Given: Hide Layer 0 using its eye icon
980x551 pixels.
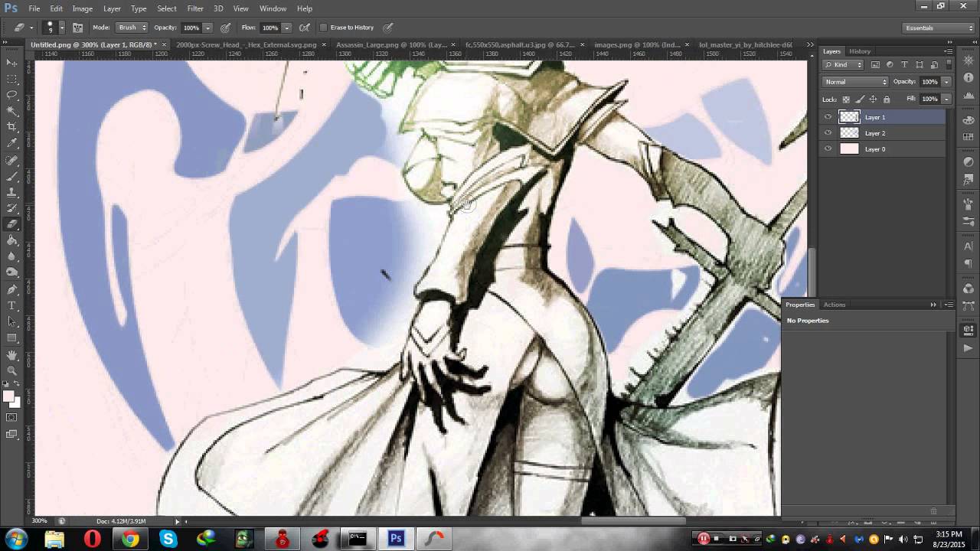Looking at the screenshot, I should (x=828, y=149).
